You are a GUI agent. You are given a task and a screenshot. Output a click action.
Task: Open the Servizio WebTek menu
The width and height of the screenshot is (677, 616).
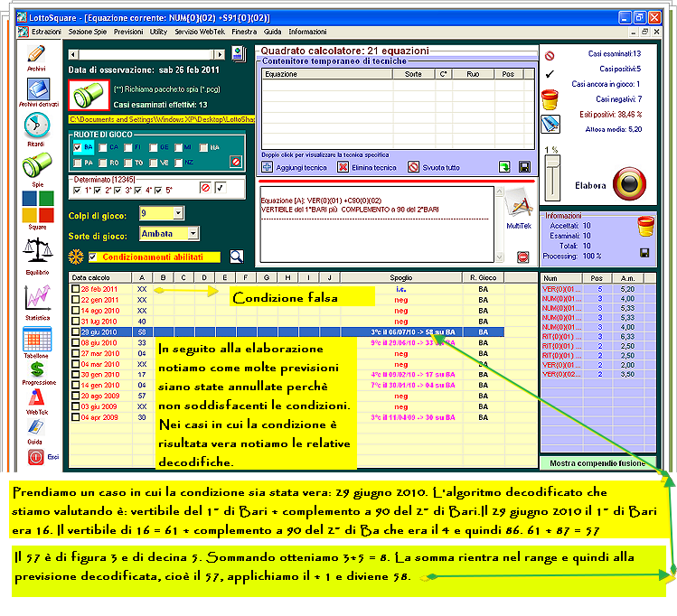tap(200, 32)
